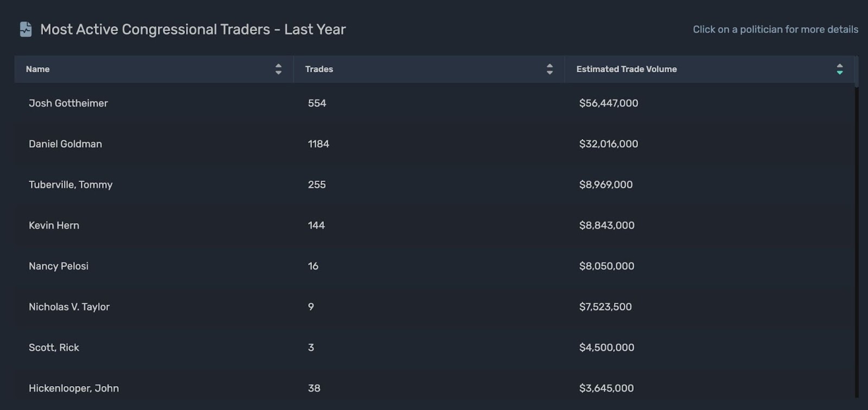The height and width of the screenshot is (410, 868).
Task: Select the Tuberville, Tommy row
Action: [x=71, y=185]
